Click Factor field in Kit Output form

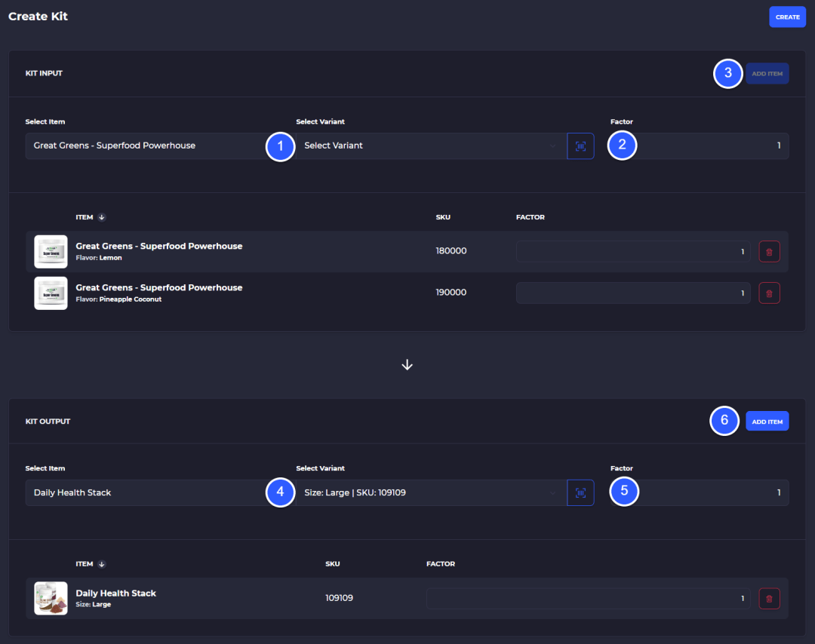(700, 493)
